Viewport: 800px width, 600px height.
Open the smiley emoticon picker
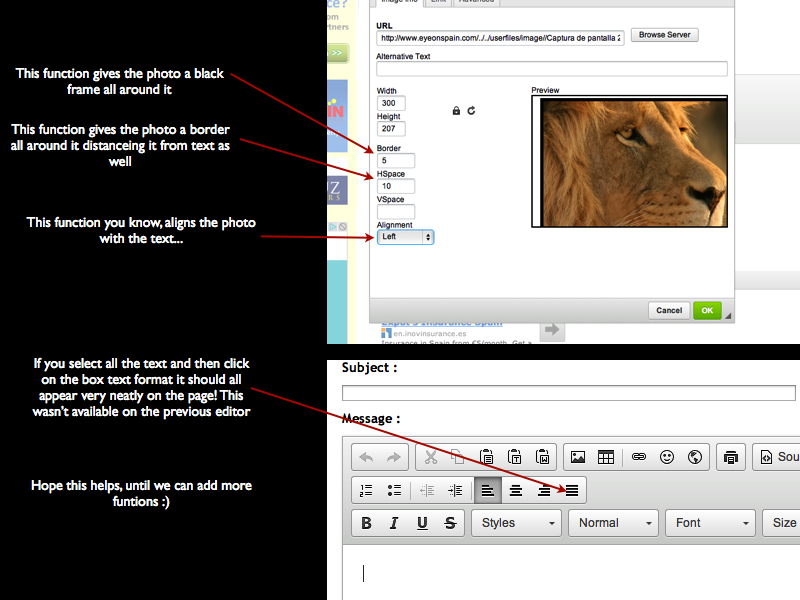coord(667,457)
